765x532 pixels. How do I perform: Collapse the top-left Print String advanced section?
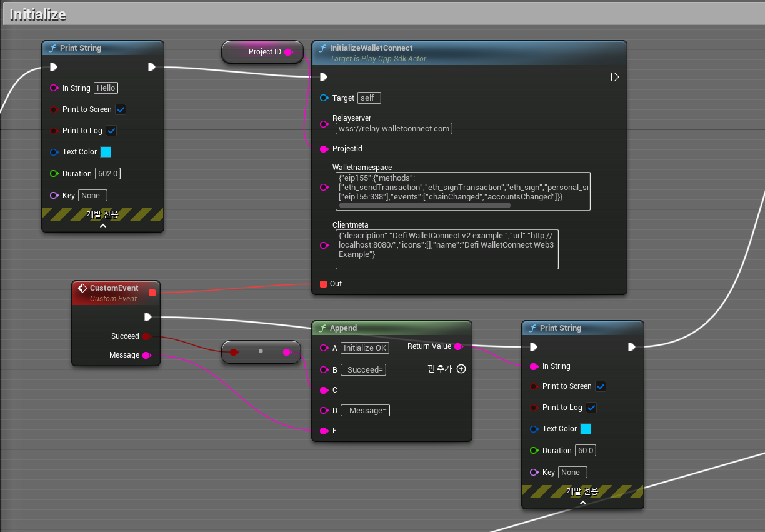(x=103, y=226)
